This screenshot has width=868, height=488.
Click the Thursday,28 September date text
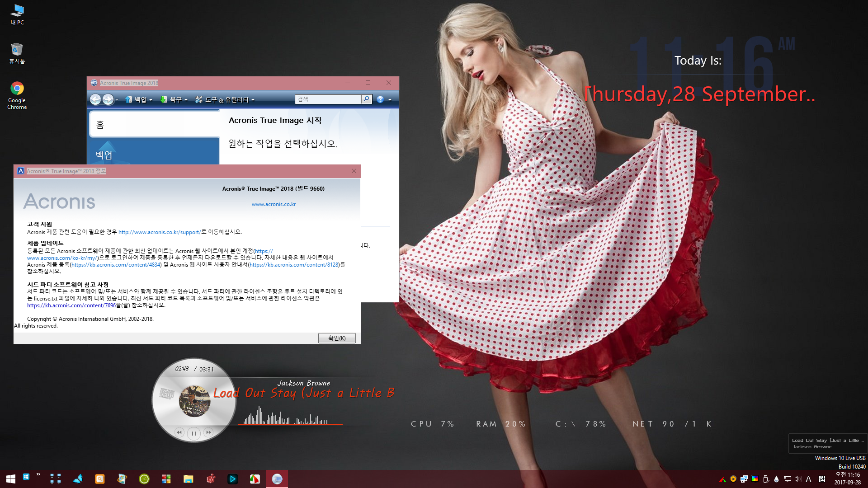(x=699, y=94)
